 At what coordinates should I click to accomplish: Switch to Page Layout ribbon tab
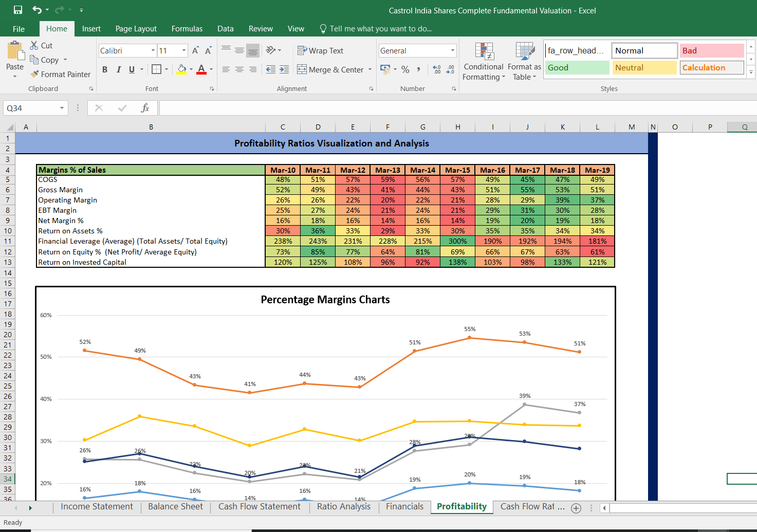click(136, 29)
